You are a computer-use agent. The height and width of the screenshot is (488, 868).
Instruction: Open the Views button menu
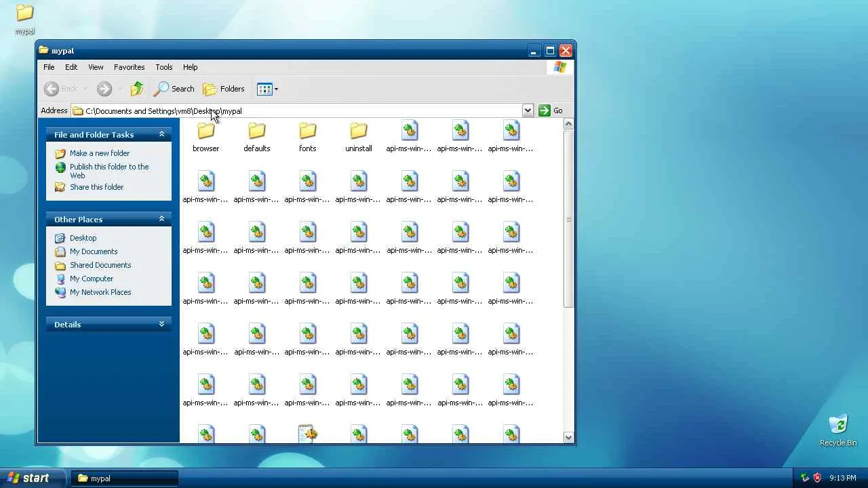[268, 89]
